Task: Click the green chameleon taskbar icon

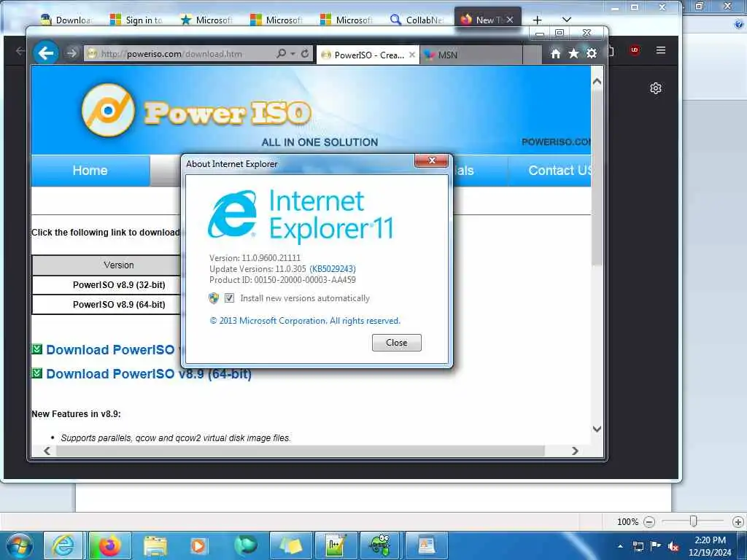Action: point(381,545)
